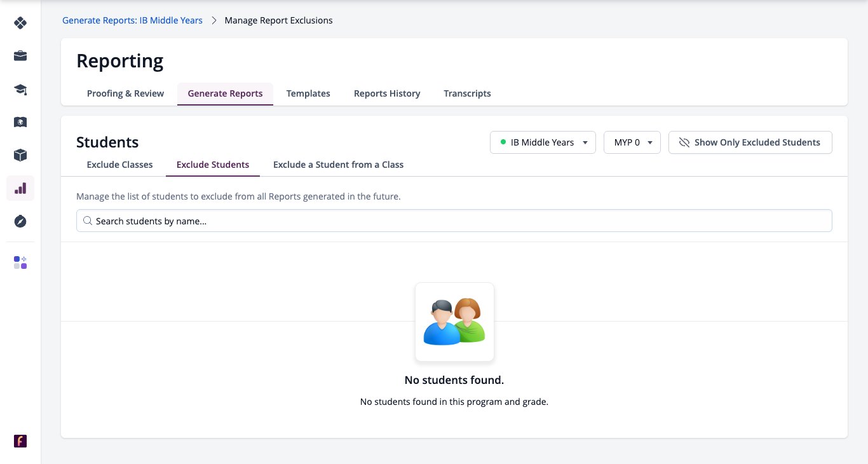Image resolution: width=868 pixels, height=464 pixels.
Task: Open the MYP 0 grade dropdown
Action: pos(632,142)
